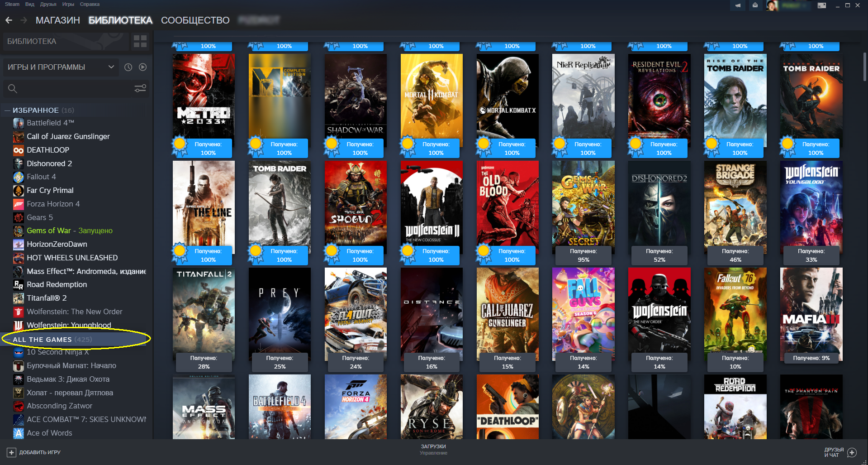Viewport: 868px width, 465px height.
Task: Toggle show ready-to-play games only
Action: tap(143, 67)
